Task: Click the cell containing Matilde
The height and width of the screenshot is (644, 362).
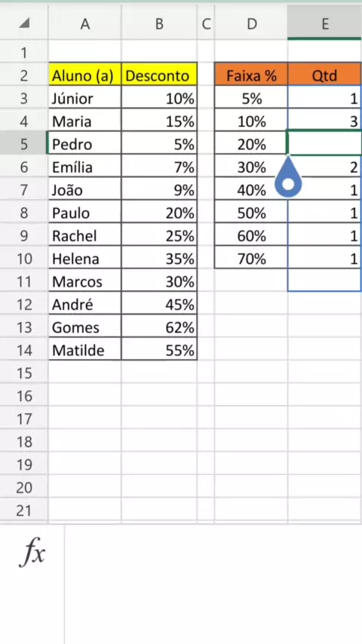Action: click(x=84, y=351)
